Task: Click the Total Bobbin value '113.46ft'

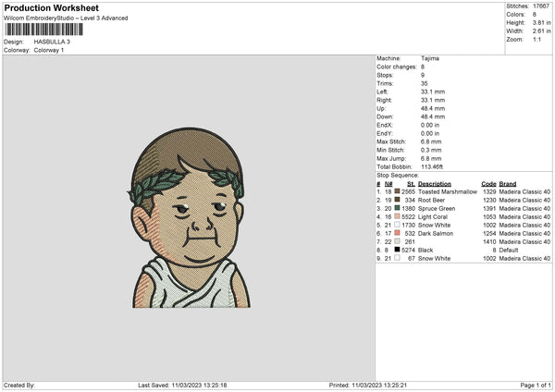Action: pyautogui.click(x=432, y=166)
